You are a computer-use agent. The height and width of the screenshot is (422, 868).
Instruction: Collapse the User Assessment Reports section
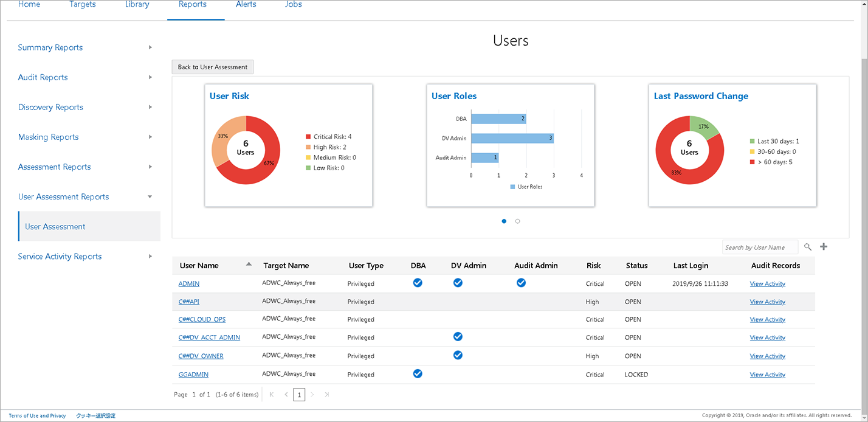[x=150, y=196]
